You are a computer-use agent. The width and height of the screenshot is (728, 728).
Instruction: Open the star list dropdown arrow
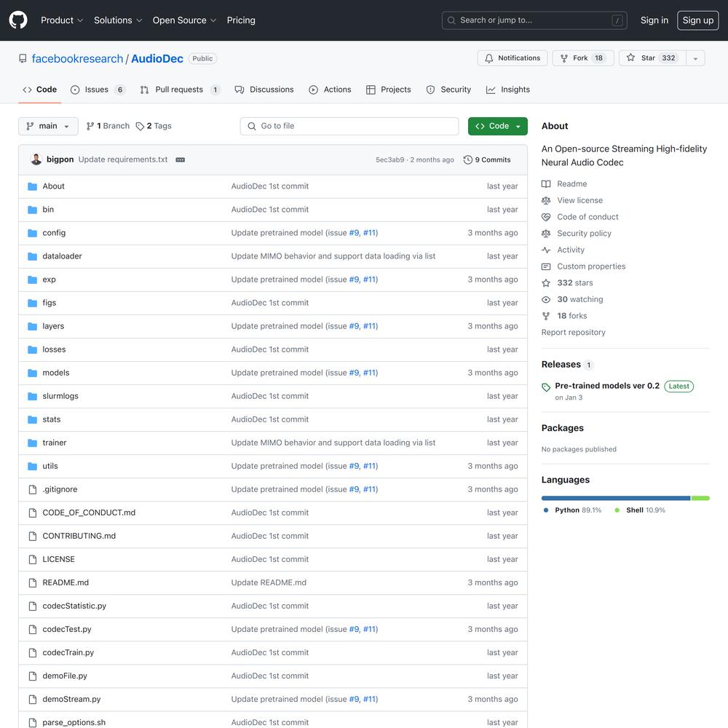pos(695,58)
